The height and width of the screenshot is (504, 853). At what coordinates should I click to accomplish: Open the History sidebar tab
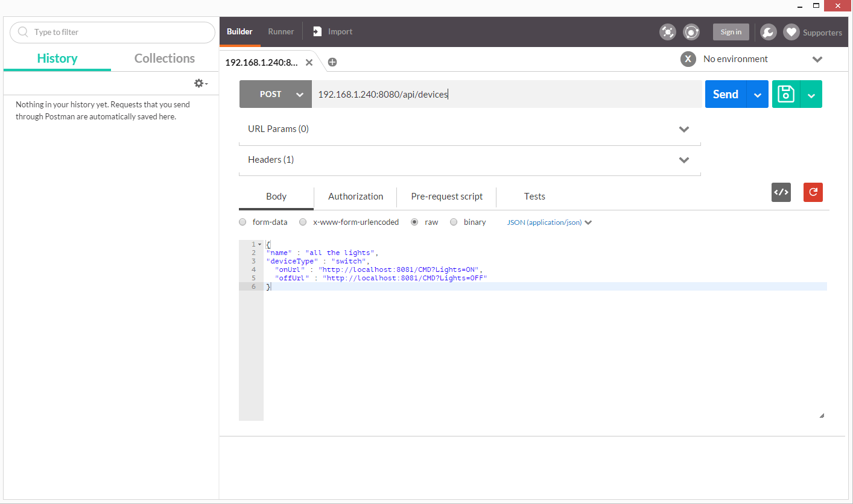[57, 58]
